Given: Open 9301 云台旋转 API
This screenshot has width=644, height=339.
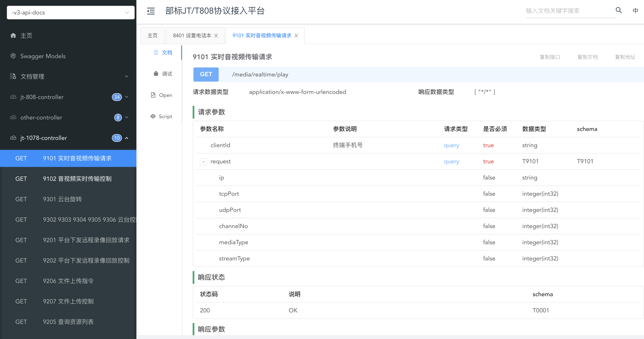Looking at the screenshot, I should [68, 199].
